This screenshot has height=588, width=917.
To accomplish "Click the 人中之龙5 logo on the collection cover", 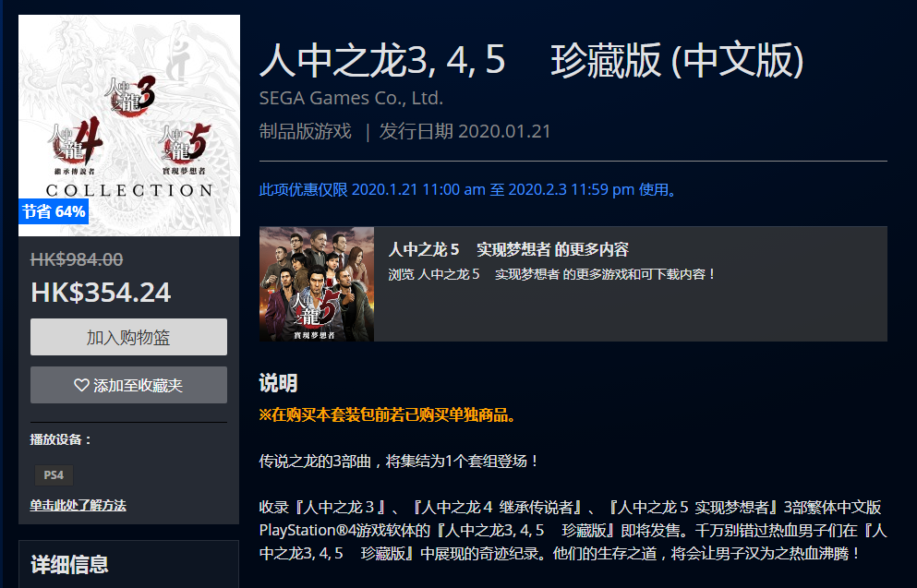I will coord(188,146).
